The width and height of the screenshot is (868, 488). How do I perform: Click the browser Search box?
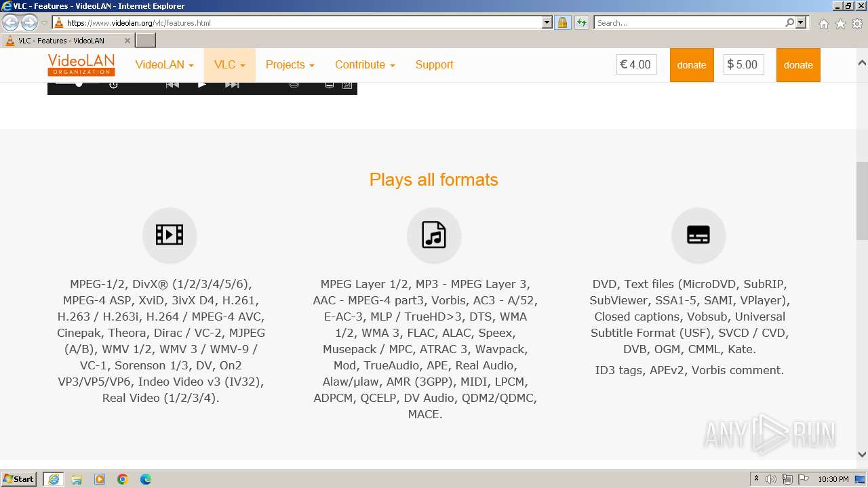pyautogui.click(x=688, y=22)
